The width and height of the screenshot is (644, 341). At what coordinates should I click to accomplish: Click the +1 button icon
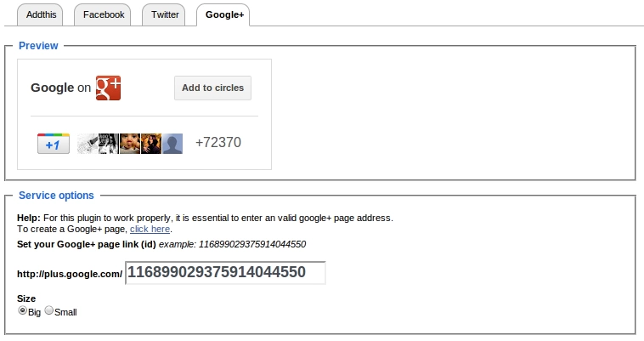[54, 144]
